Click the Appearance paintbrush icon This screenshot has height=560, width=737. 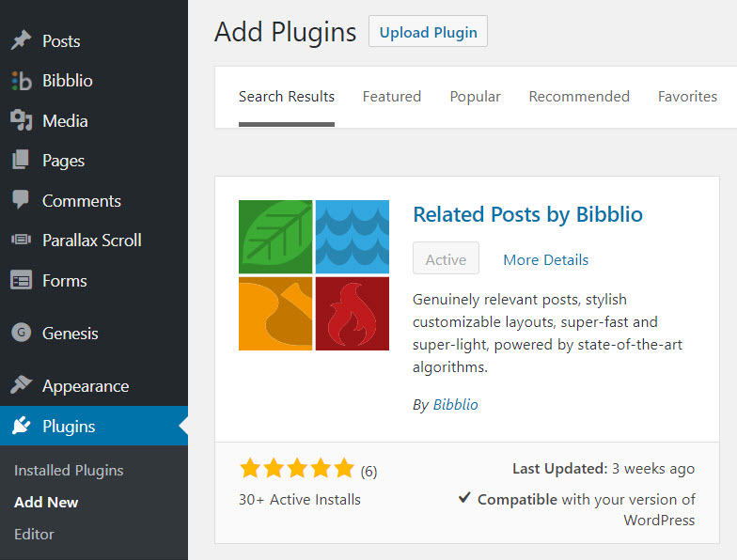click(x=21, y=385)
